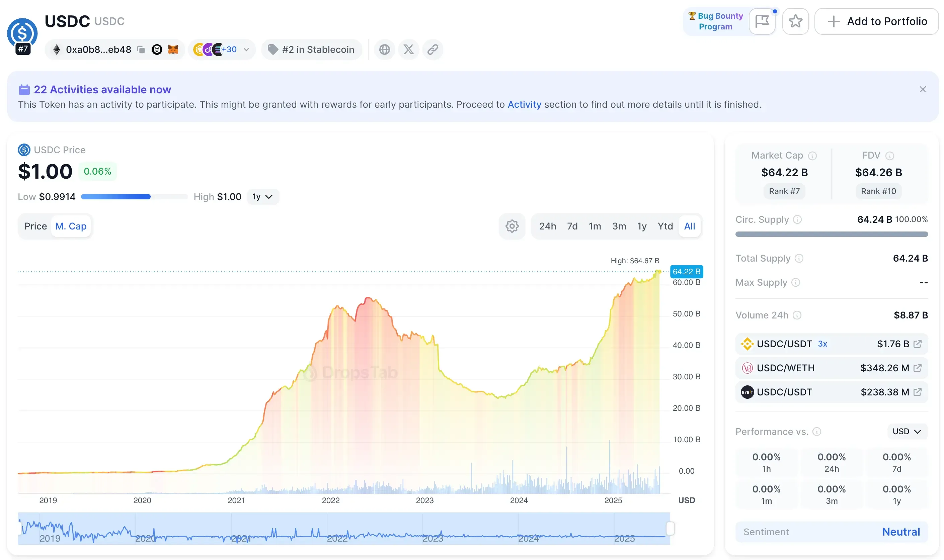Switch chart back to Price view
Viewport: 944px width, 560px height.
[36, 226]
